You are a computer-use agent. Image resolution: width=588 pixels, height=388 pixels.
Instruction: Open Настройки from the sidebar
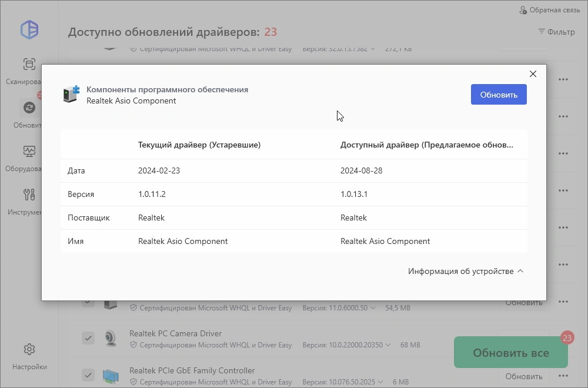[29, 356]
